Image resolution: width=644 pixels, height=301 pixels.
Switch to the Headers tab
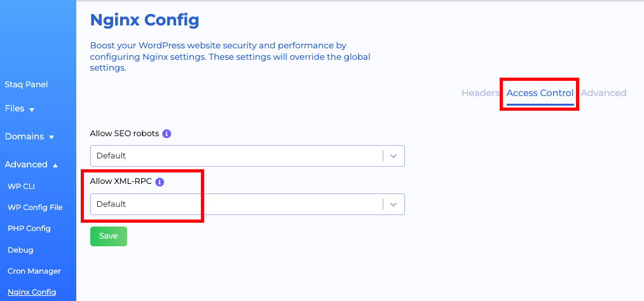480,93
